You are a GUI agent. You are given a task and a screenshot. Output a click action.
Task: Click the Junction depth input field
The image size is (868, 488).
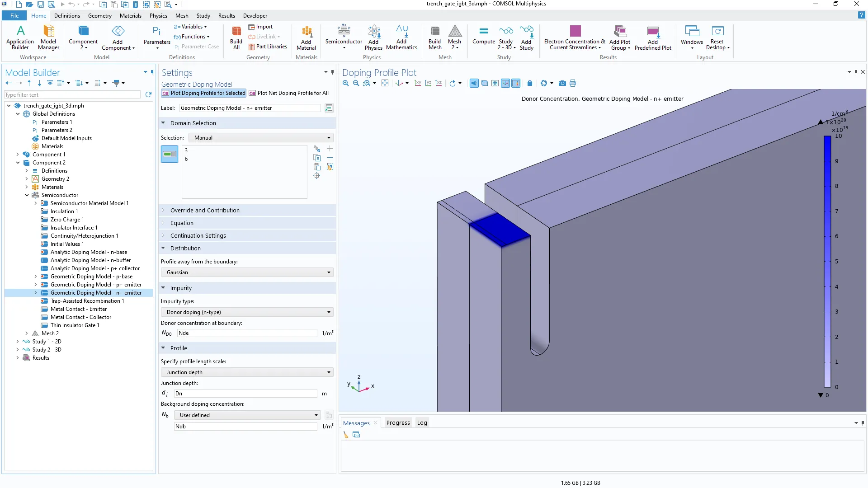[245, 394]
